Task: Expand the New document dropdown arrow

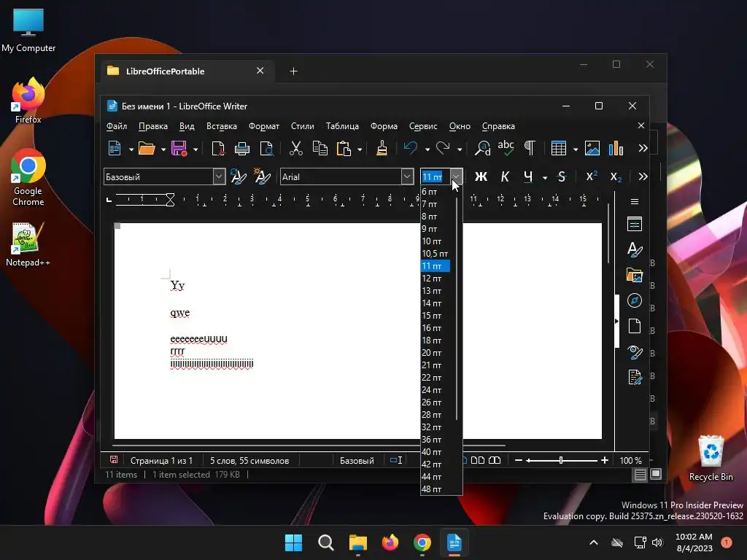Action: (x=131, y=149)
